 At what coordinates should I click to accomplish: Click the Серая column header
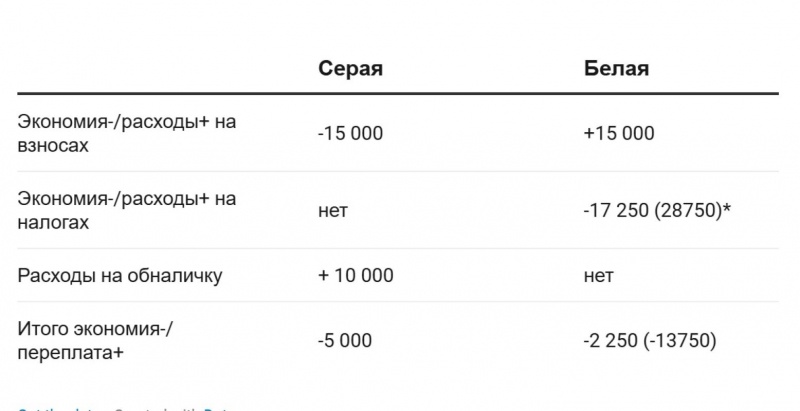point(350,69)
